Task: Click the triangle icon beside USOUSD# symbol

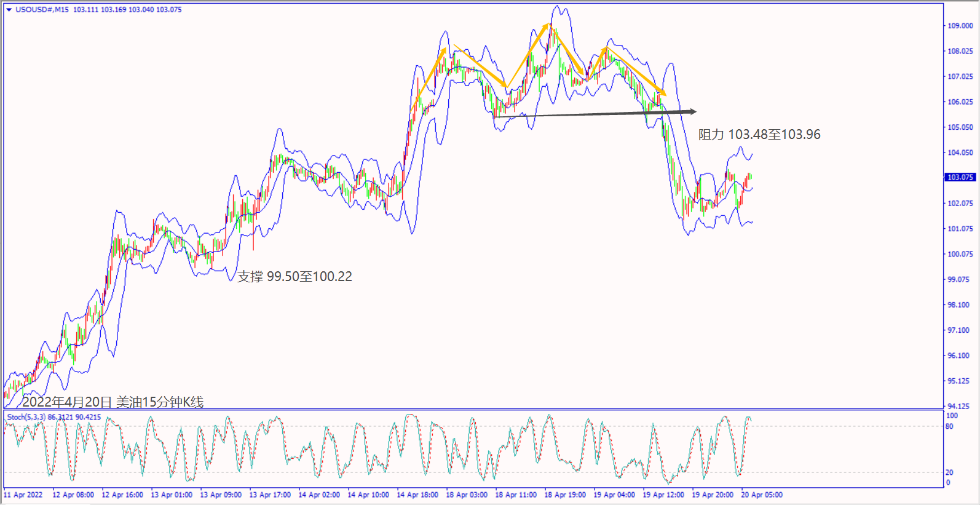Action: click(9, 10)
